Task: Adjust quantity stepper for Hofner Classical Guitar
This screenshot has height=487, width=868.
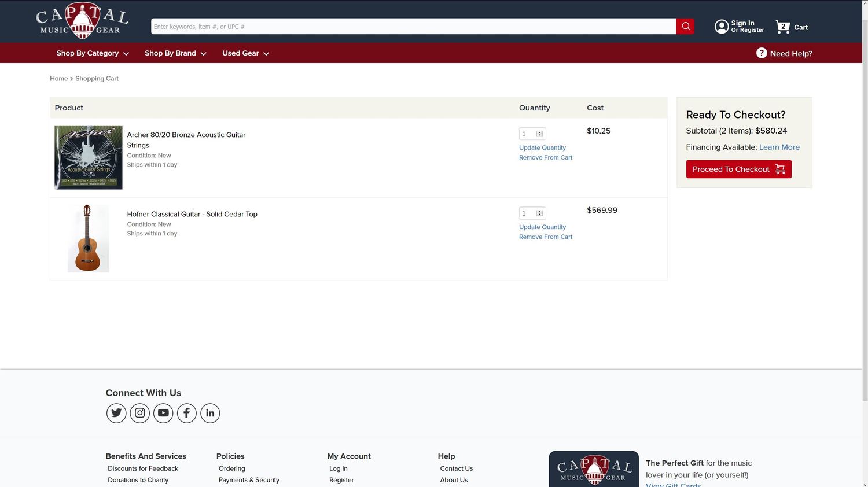Action: [539, 213]
